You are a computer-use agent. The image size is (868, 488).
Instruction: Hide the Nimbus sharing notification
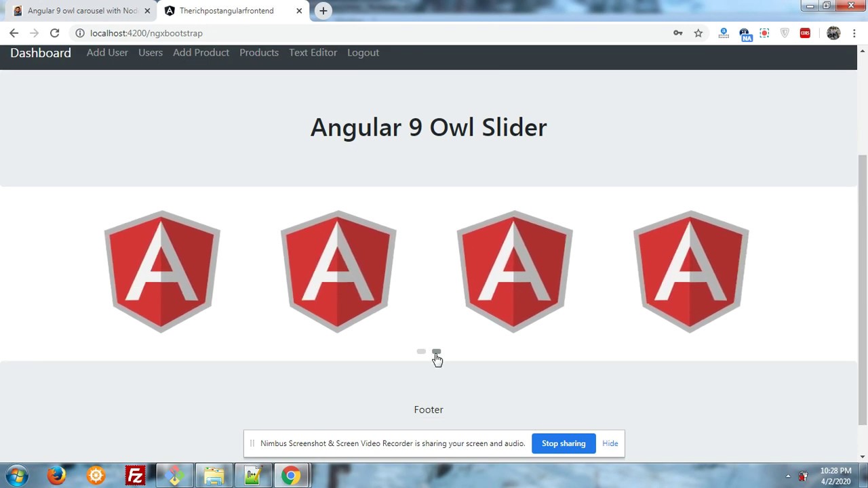610,443
